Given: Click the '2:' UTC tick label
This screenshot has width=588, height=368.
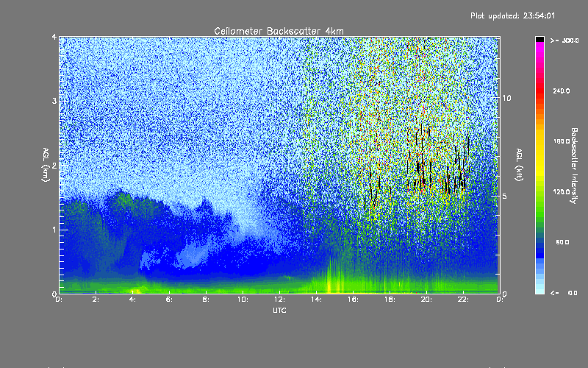Looking at the screenshot, I should click(96, 300).
